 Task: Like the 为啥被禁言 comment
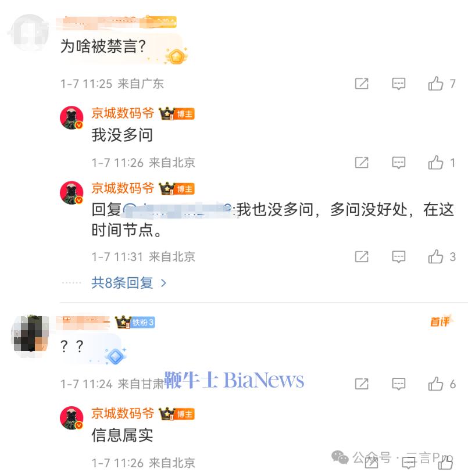pos(435,84)
